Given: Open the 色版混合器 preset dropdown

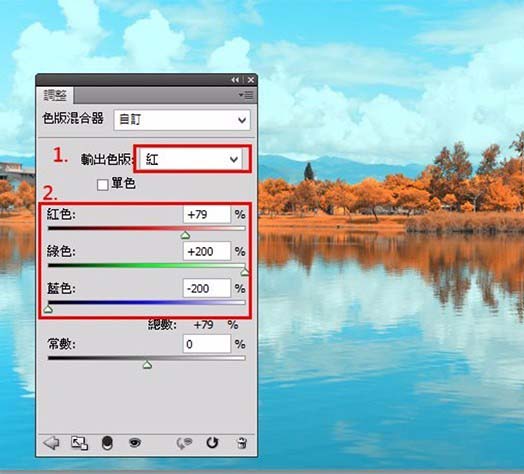Looking at the screenshot, I should pos(182,120).
